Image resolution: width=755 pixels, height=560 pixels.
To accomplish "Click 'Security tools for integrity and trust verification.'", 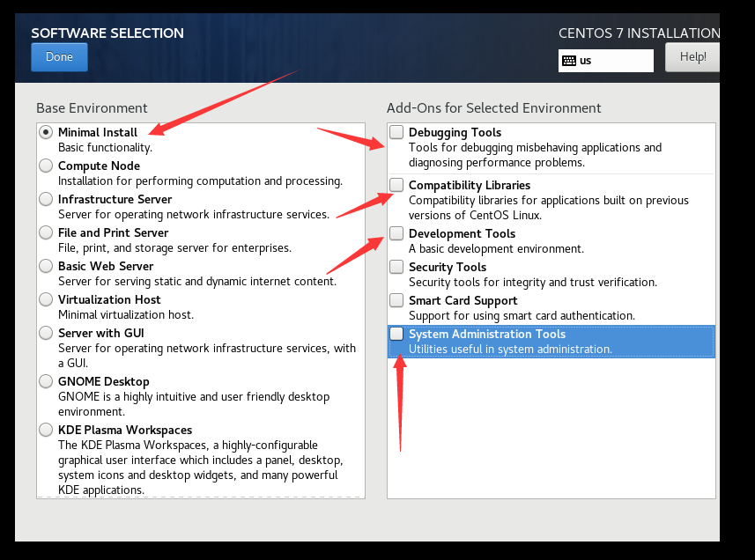I will click(x=533, y=283).
